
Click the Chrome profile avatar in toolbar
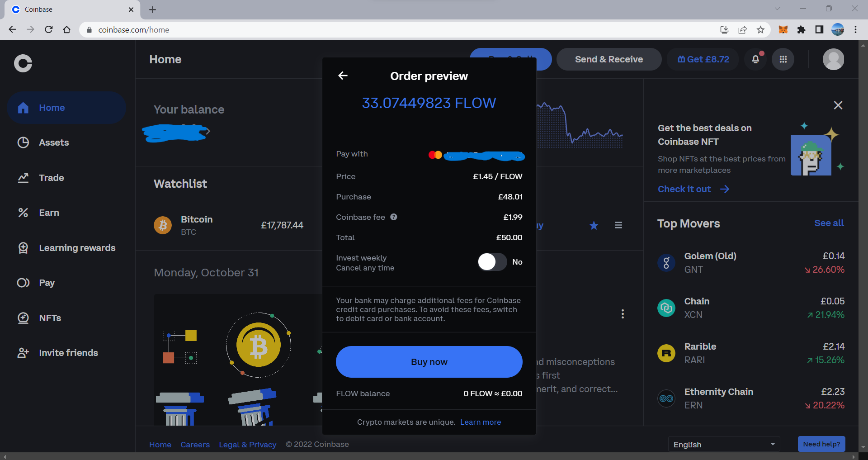tap(838, 30)
